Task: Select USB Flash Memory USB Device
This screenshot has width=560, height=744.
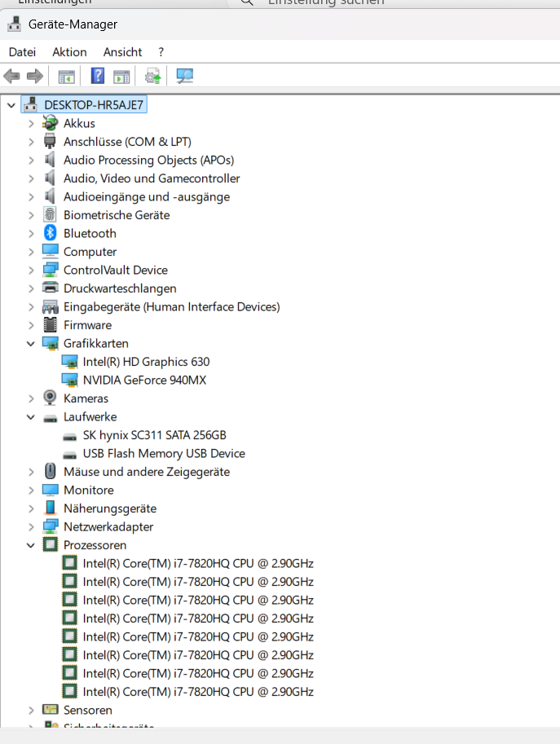Action: [164, 453]
